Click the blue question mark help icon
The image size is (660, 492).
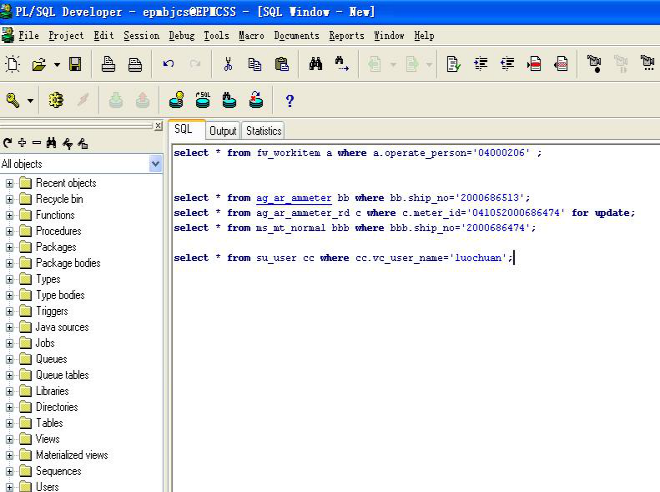click(290, 101)
